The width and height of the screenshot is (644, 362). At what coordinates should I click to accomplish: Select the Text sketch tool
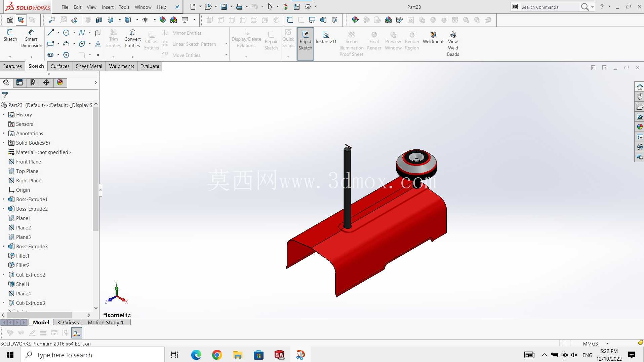[98, 44]
